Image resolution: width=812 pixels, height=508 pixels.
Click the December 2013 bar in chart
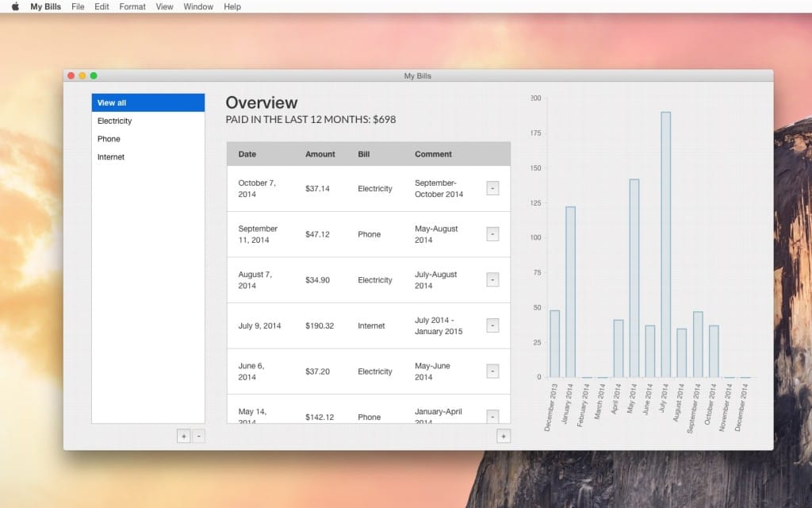point(554,344)
